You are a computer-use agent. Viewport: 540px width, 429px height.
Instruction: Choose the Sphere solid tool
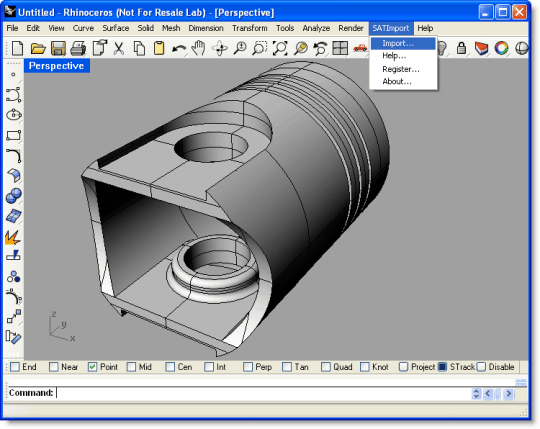(13, 196)
